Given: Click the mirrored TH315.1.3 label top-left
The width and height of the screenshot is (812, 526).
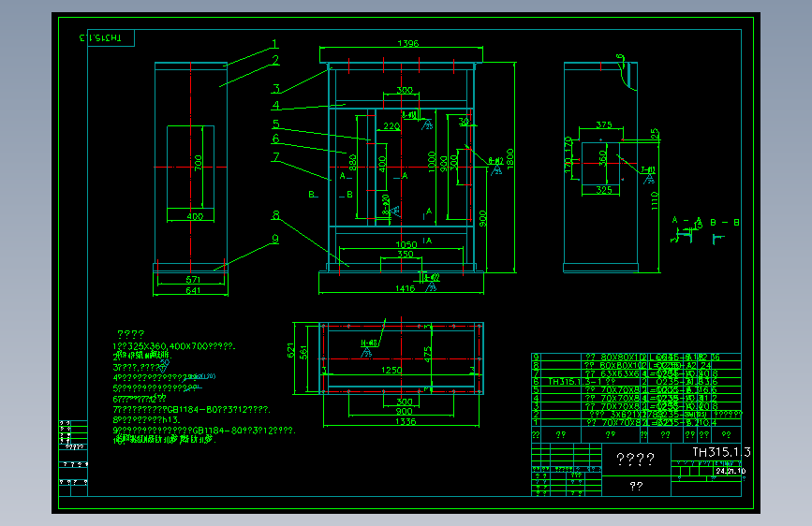Looking at the screenshot, I should (100, 37).
